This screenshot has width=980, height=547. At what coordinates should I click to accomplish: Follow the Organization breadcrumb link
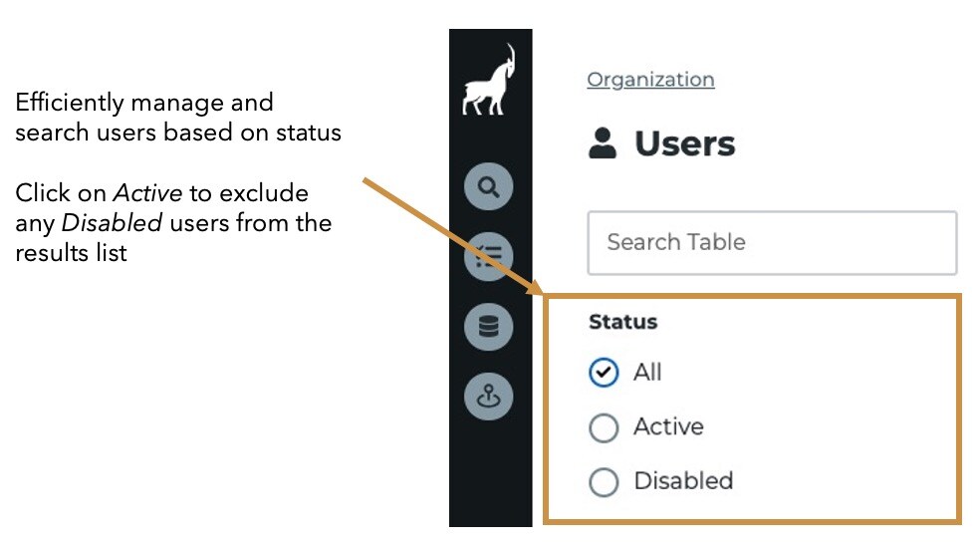[650, 80]
